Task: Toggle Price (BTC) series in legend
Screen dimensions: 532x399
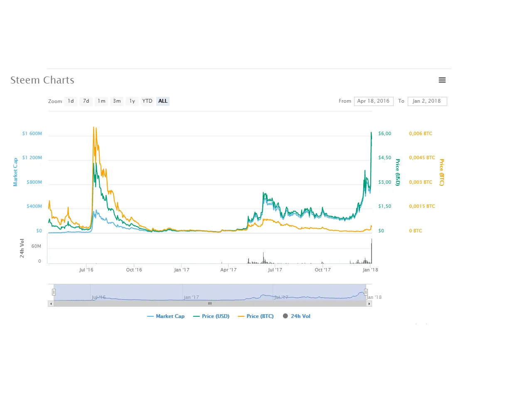Action: pos(256,316)
